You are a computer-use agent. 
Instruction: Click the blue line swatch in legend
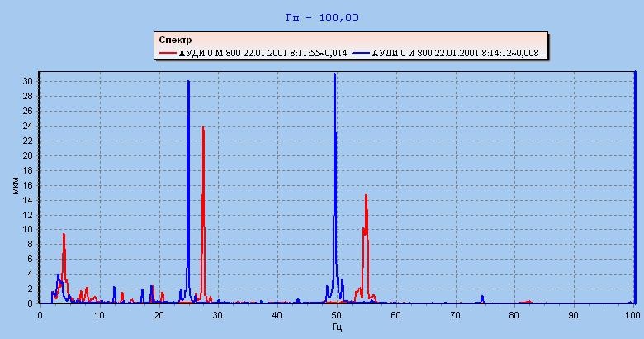point(361,53)
